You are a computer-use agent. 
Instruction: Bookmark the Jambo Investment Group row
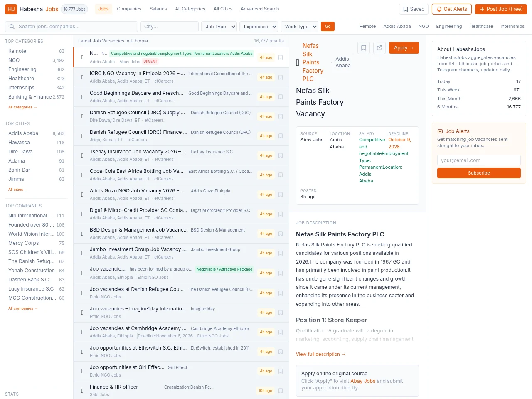(281, 253)
